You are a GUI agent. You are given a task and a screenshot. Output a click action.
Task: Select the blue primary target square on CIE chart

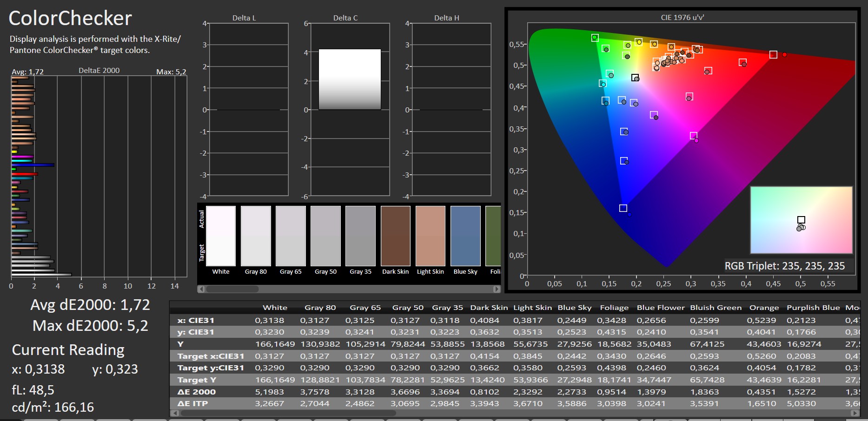point(623,208)
